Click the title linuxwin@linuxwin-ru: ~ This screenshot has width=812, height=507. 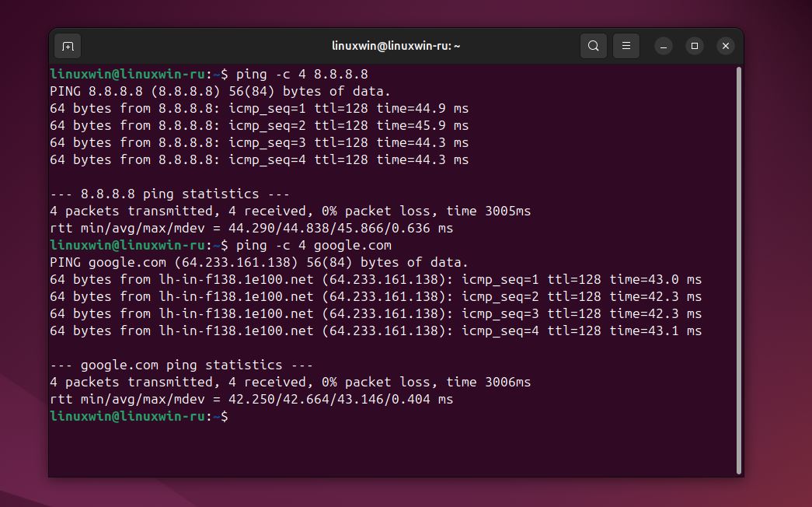[x=396, y=46]
